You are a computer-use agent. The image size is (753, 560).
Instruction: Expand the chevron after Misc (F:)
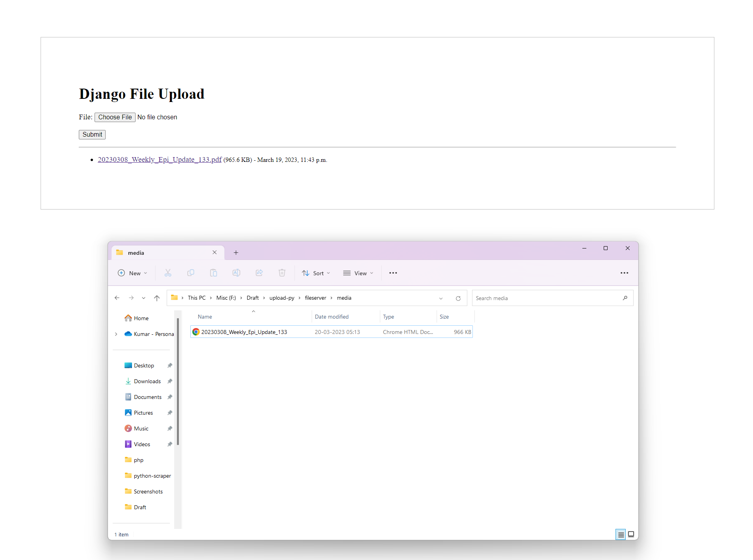pos(241,298)
